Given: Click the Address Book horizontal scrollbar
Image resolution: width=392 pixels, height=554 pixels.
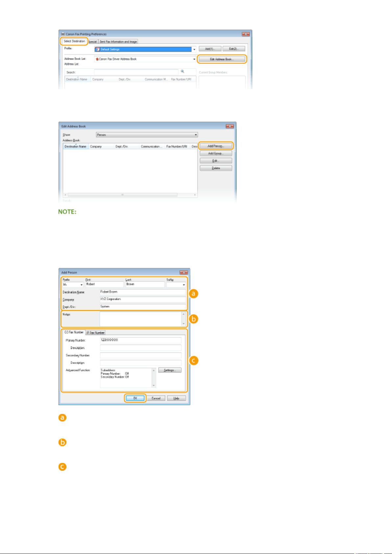Looking at the screenshot, I should (122, 195).
